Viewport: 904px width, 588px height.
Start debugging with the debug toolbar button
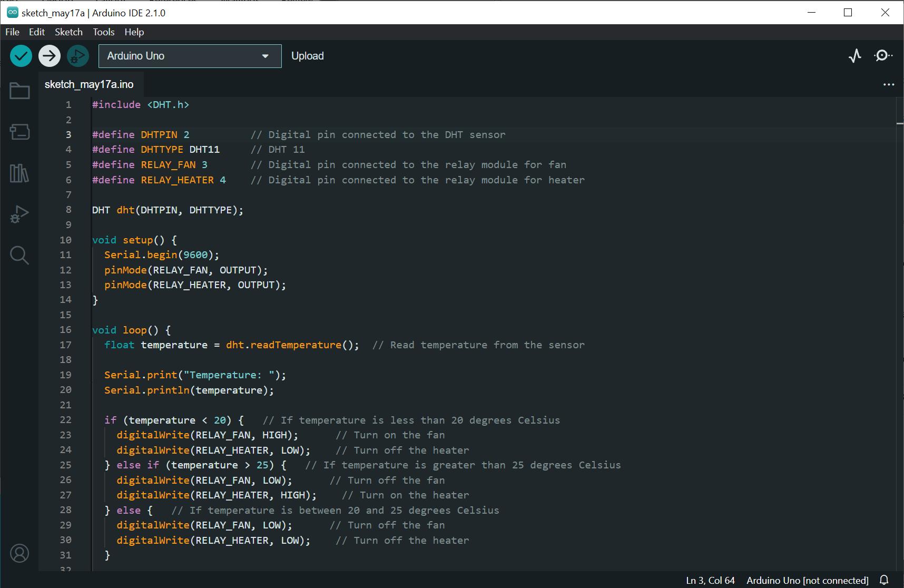click(x=78, y=56)
